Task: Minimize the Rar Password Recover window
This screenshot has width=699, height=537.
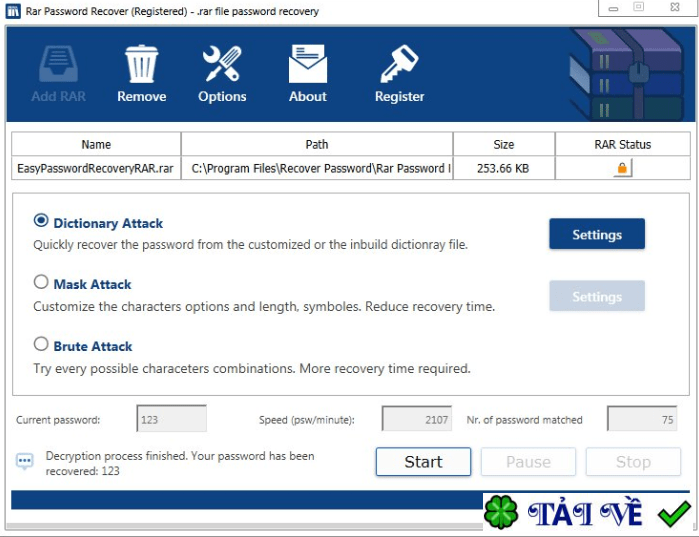Action: point(613,8)
